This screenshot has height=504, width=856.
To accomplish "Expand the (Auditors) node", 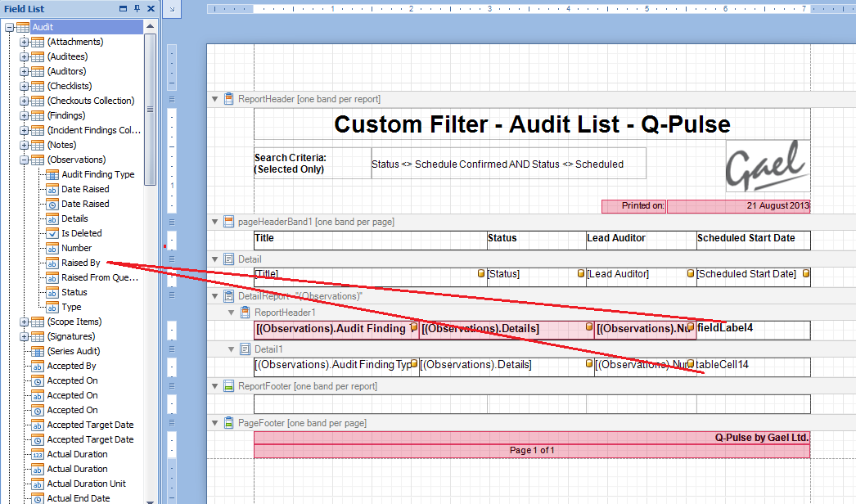I will click(x=24, y=71).
